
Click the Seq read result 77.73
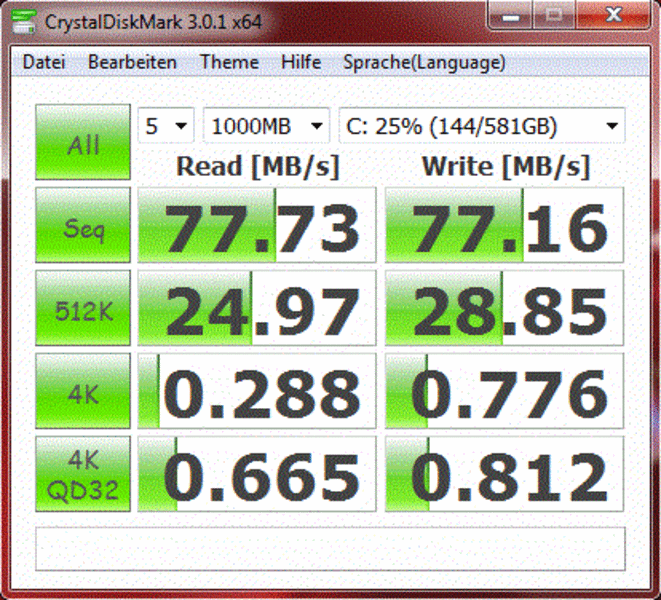(257, 225)
